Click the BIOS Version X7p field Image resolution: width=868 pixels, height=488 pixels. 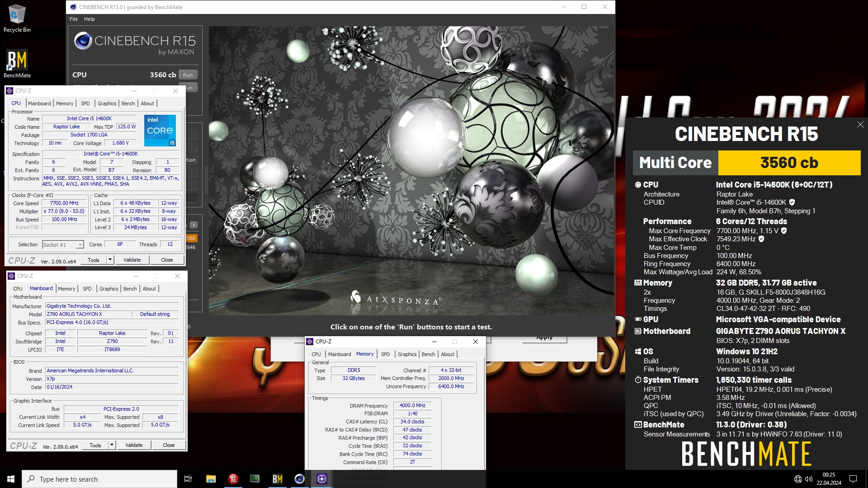coord(112,379)
